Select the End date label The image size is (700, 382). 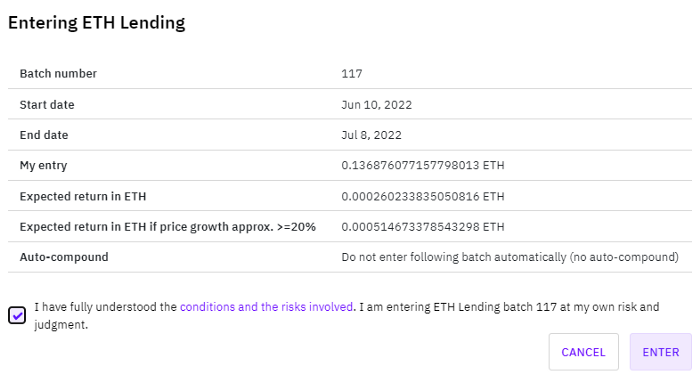click(x=44, y=135)
